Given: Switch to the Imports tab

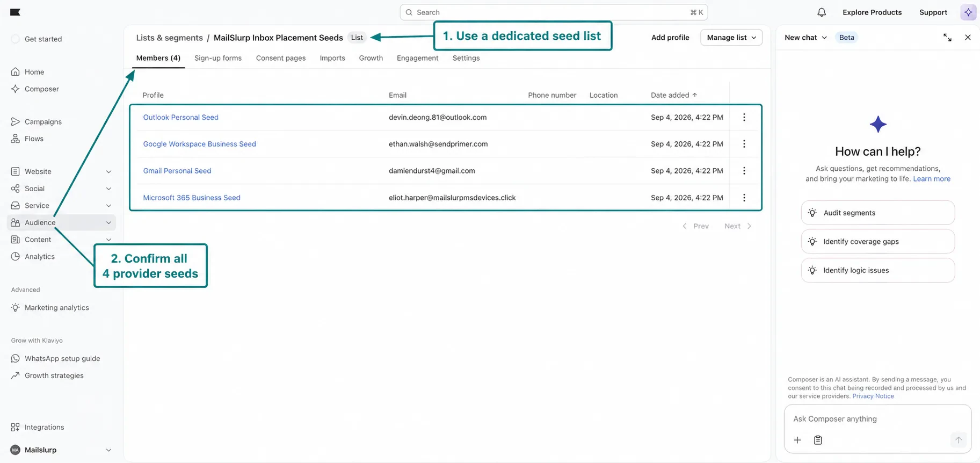Looking at the screenshot, I should pyautogui.click(x=332, y=58).
